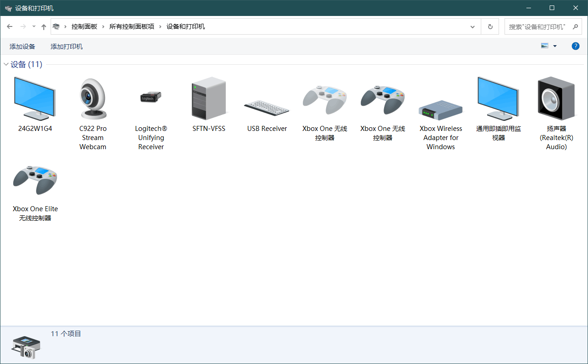588x364 pixels.
Task: Click 添加打印机 in the command bar
Action: point(67,47)
